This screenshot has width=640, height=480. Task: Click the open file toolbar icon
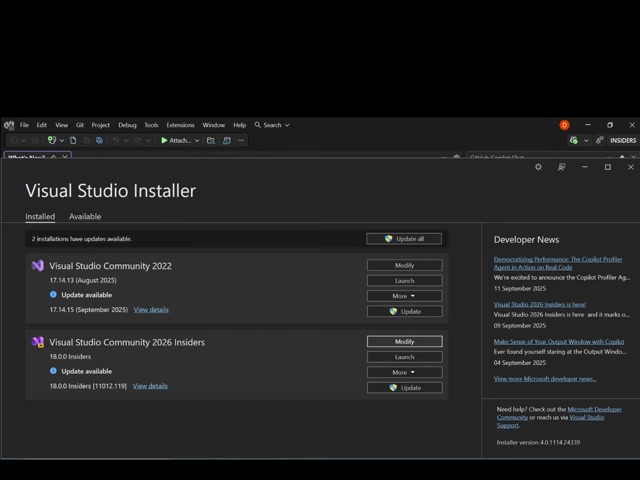73,140
